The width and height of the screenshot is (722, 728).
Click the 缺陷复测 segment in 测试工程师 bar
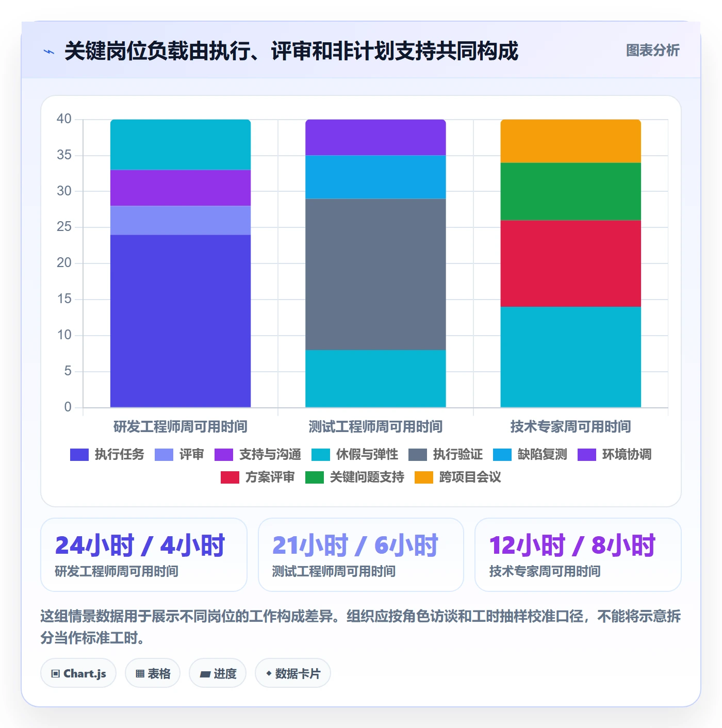pyautogui.click(x=375, y=177)
